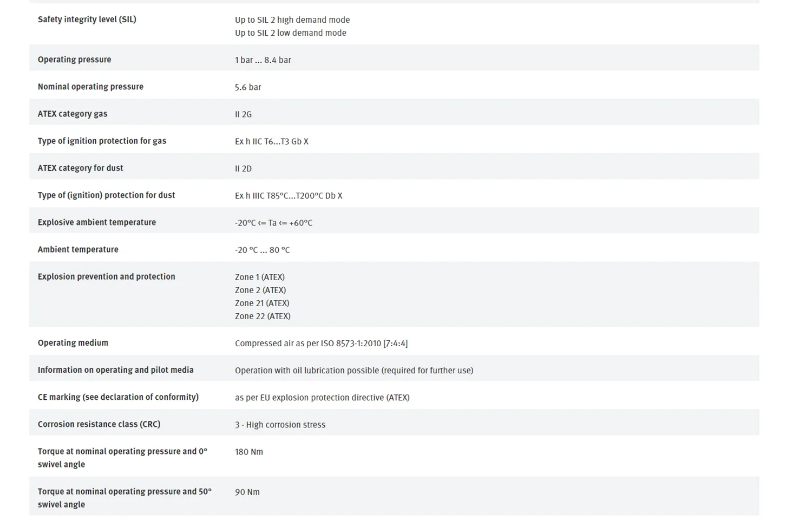
Task: Select the 5.6 bar value
Action: point(248,87)
